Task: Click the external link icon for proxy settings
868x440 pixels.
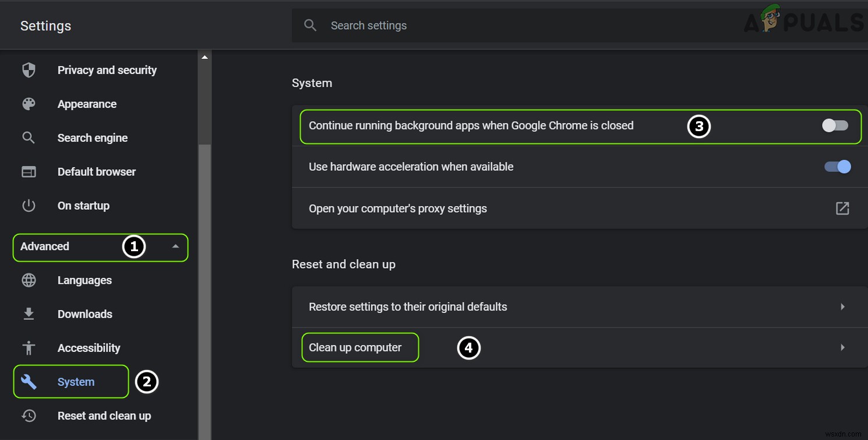Action: (842, 208)
